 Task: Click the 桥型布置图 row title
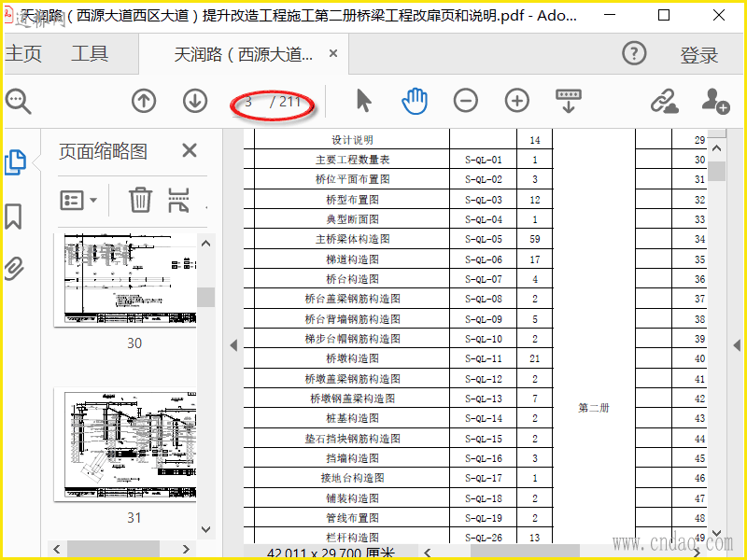[x=352, y=200]
